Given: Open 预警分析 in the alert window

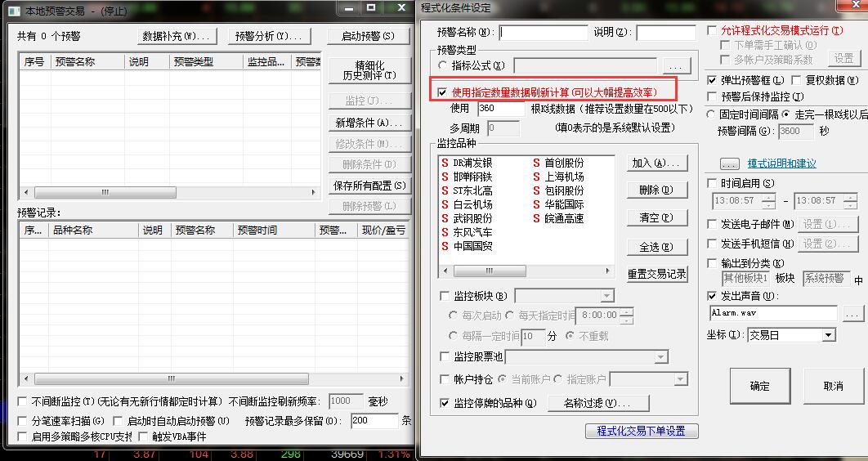Looking at the screenshot, I should pyautogui.click(x=269, y=37).
